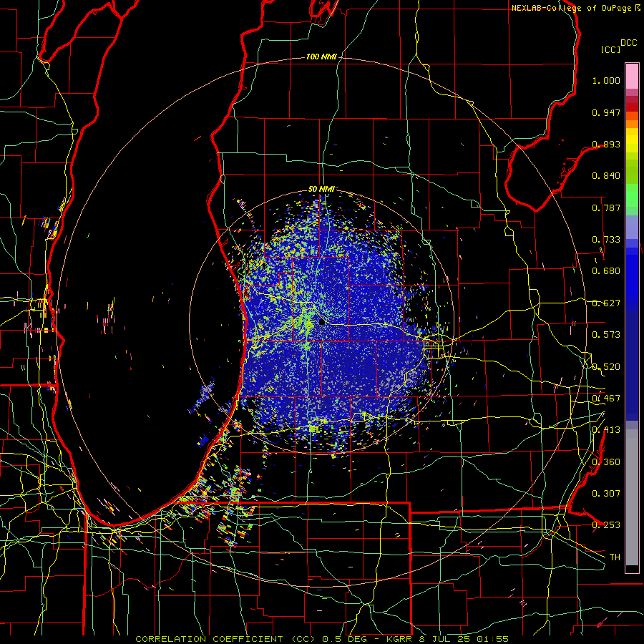Viewport: 644px width, 644px height.
Task: Select the 0.733 scale value
Action: [x=606, y=240]
